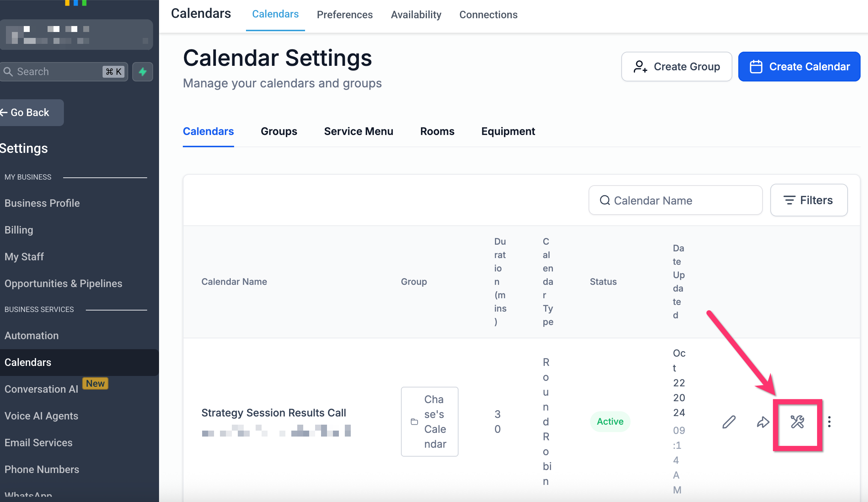
Task: Click the pencil edit icon for Strategy Session
Action: click(729, 422)
